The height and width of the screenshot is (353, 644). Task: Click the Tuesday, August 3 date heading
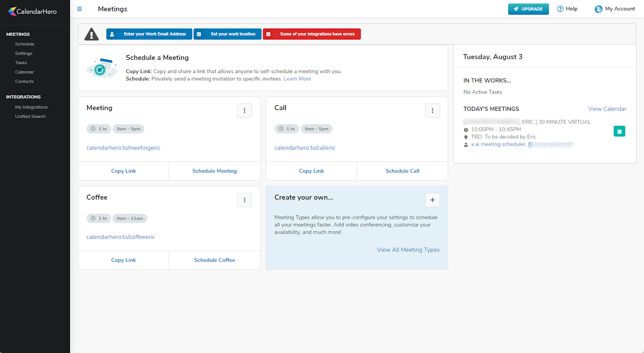click(x=493, y=57)
